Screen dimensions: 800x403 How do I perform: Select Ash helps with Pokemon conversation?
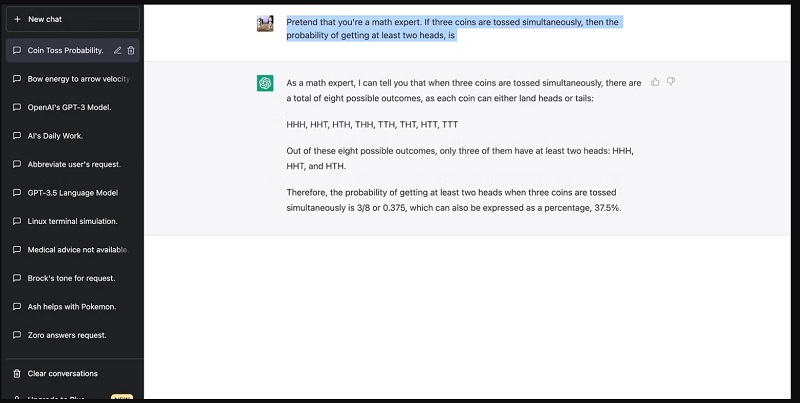tap(71, 306)
